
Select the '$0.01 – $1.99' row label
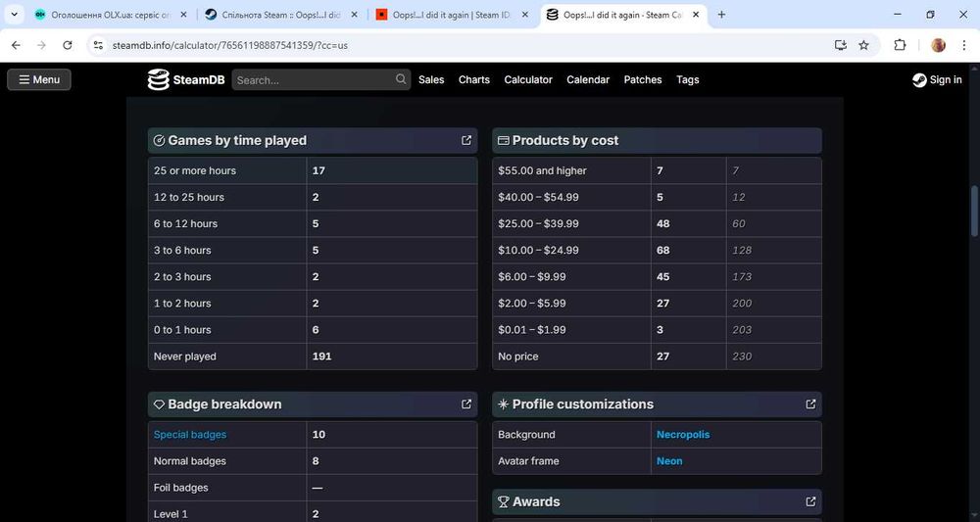click(532, 330)
